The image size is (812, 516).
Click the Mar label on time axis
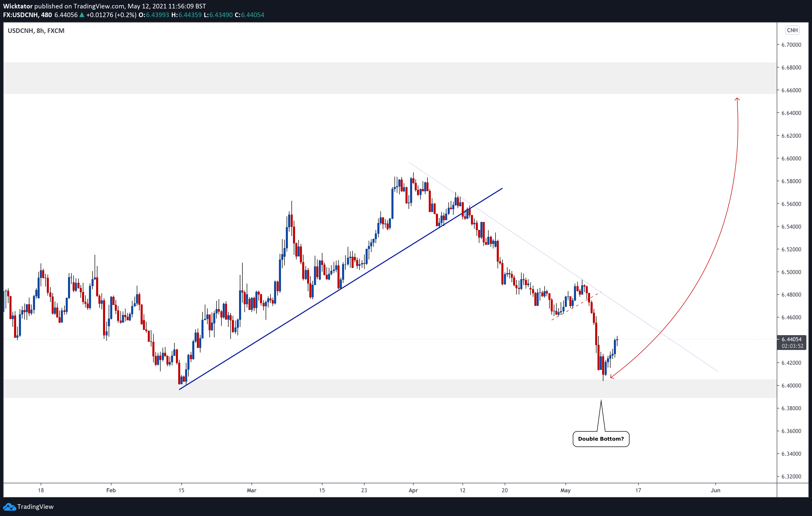pyautogui.click(x=252, y=490)
